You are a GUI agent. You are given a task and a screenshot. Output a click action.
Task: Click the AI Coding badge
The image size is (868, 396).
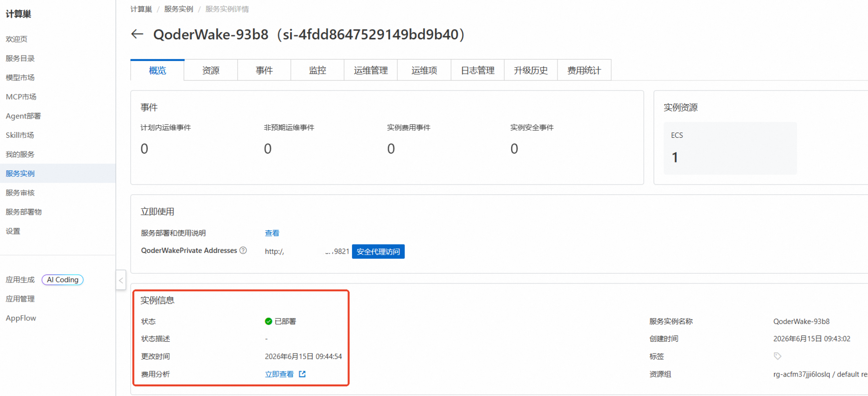63,279
